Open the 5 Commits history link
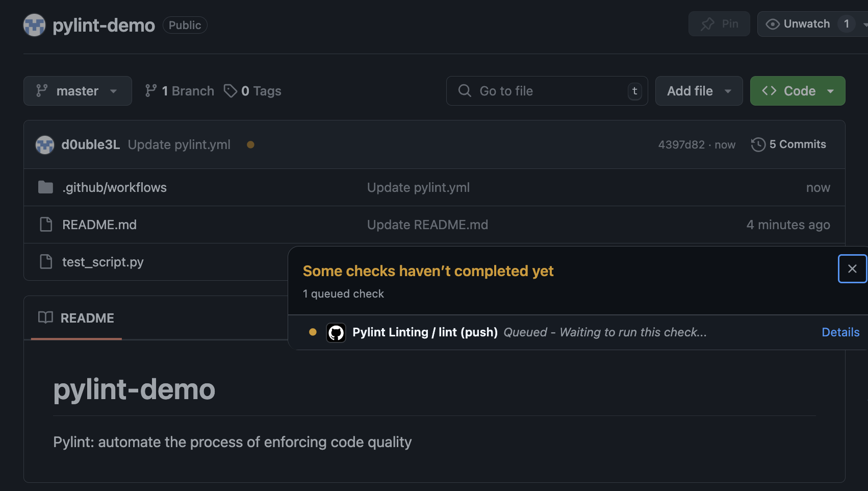This screenshot has height=491, width=868. point(788,144)
